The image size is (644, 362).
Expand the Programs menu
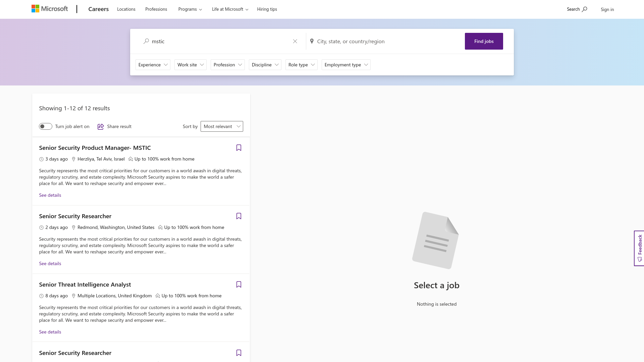click(190, 9)
